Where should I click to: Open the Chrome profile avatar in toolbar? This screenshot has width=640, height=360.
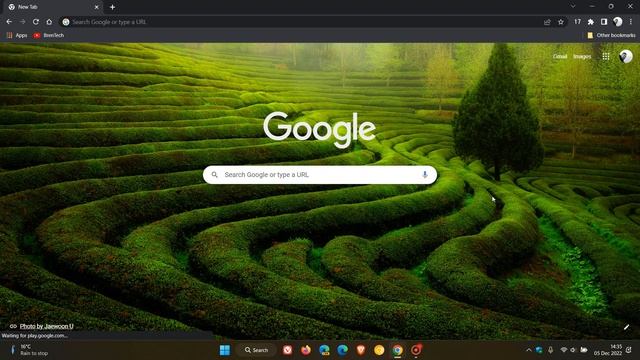[x=618, y=22]
